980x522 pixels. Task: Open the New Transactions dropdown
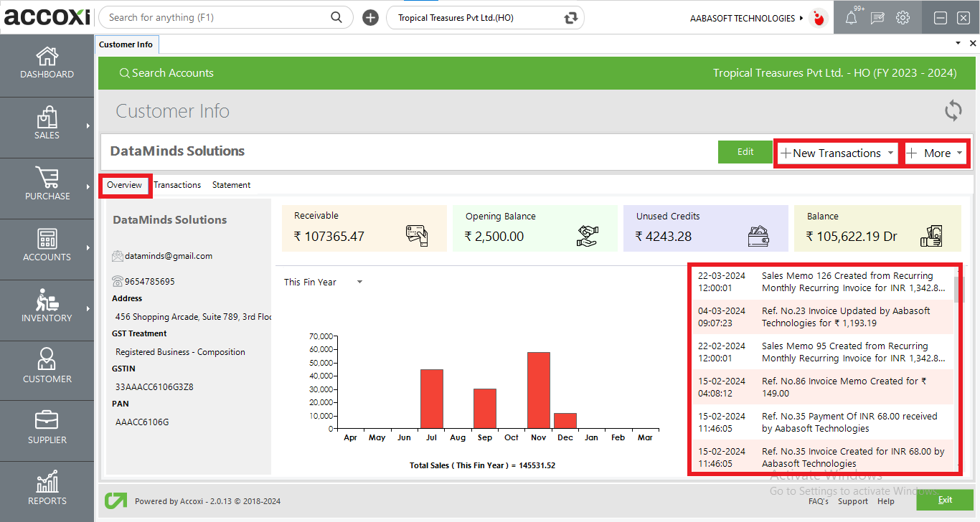click(x=836, y=153)
